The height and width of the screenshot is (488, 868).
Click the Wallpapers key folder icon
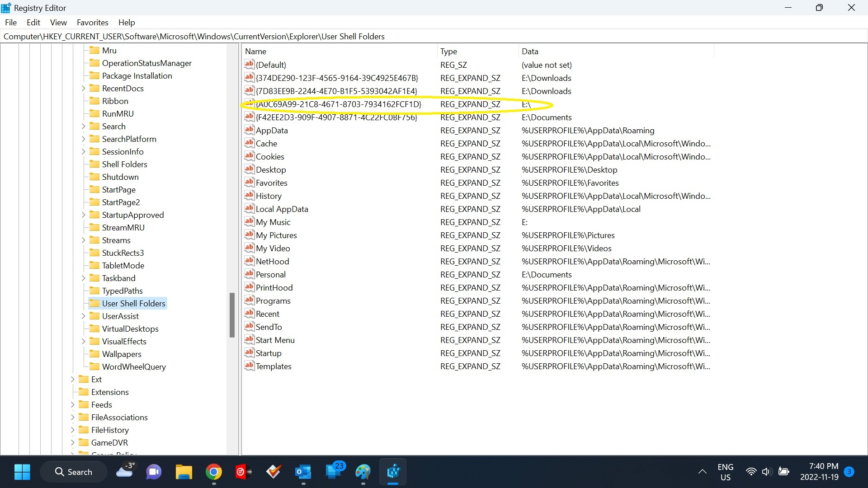(x=94, y=354)
